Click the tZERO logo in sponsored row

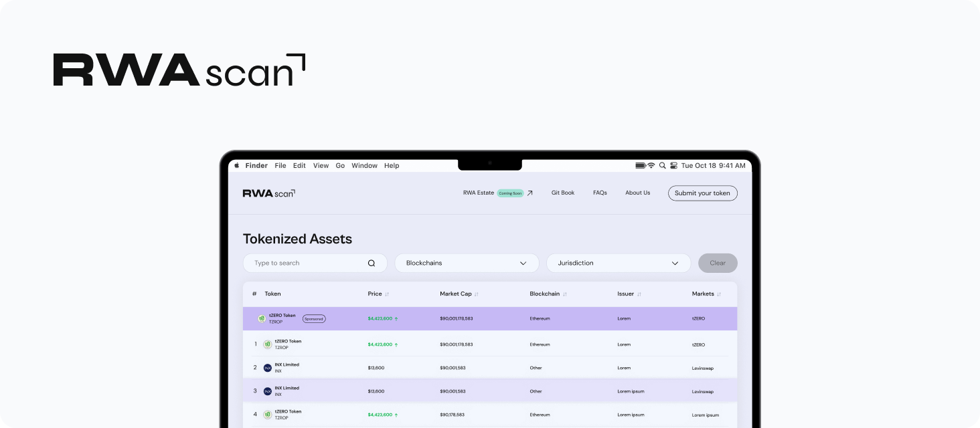(262, 319)
